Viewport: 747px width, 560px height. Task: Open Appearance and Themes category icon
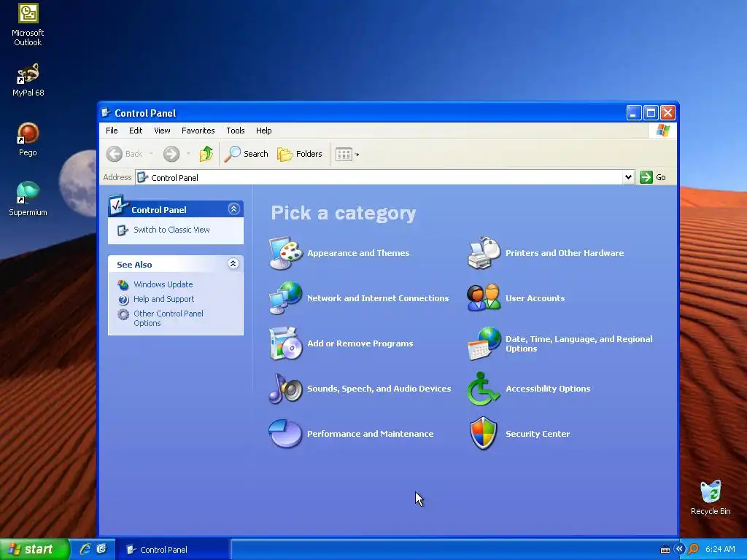(x=285, y=253)
